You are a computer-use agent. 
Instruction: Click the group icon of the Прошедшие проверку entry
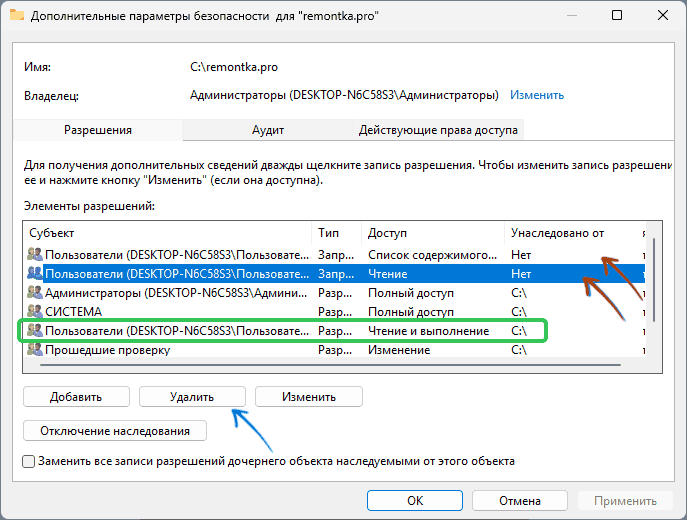pos(35,350)
